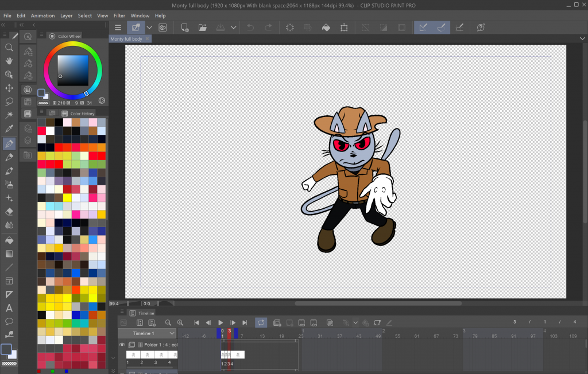588x374 pixels.
Task: Click the Fill bucket icon in command bar
Action: [326, 28]
